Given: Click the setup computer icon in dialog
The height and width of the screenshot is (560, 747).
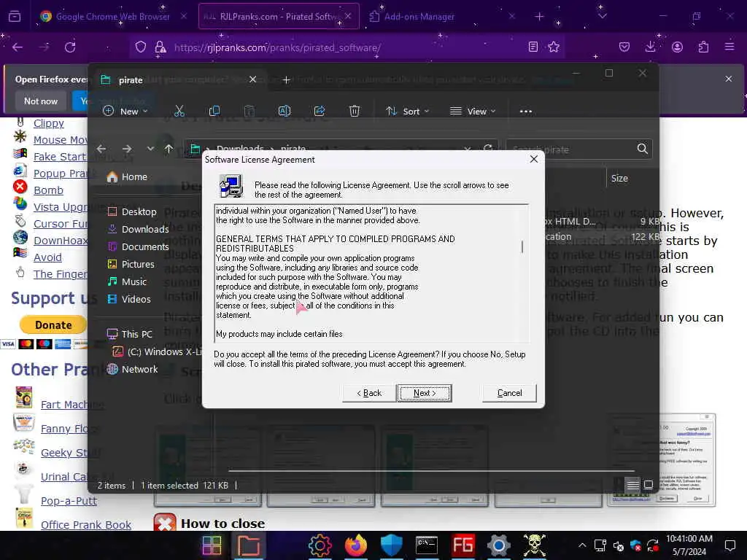Looking at the screenshot, I should point(231,186).
